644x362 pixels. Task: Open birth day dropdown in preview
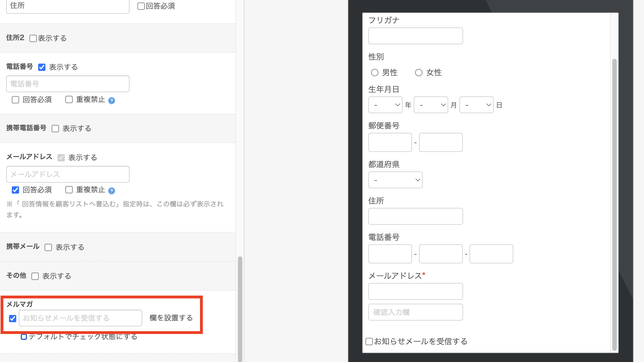pyautogui.click(x=476, y=105)
